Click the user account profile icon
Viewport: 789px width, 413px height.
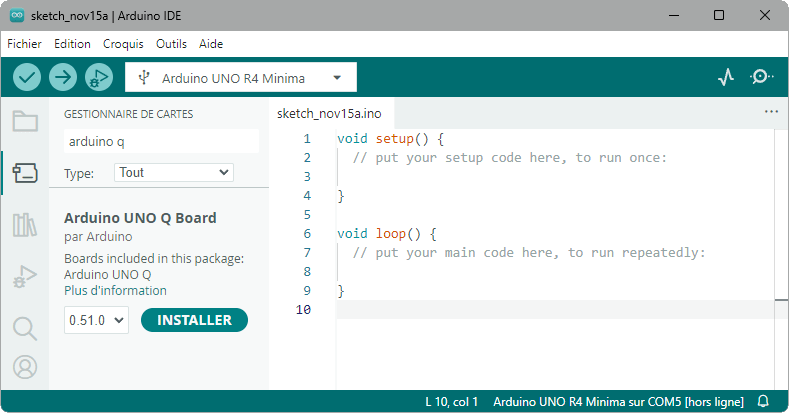pos(25,367)
